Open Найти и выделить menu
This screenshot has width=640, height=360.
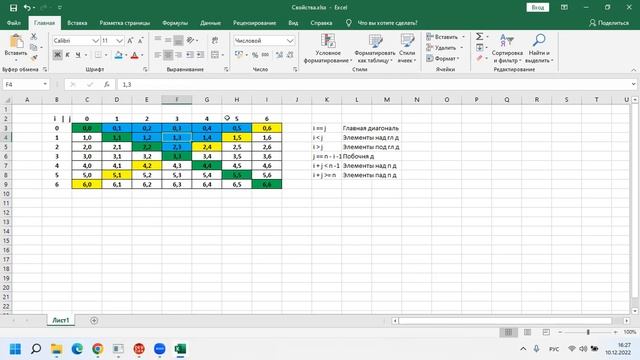(x=539, y=48)
